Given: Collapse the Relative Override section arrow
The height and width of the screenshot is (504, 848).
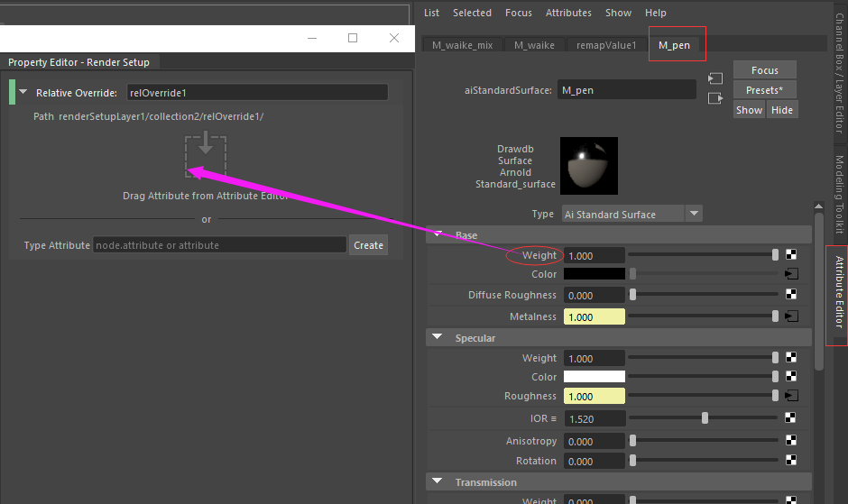Looking at the screenshot, I should coord(23,93).
